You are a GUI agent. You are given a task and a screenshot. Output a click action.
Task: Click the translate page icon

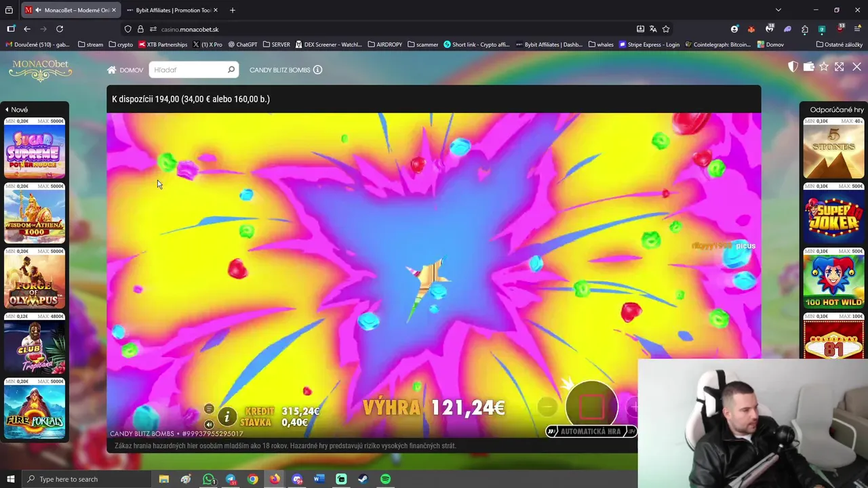tap(653, 29)
